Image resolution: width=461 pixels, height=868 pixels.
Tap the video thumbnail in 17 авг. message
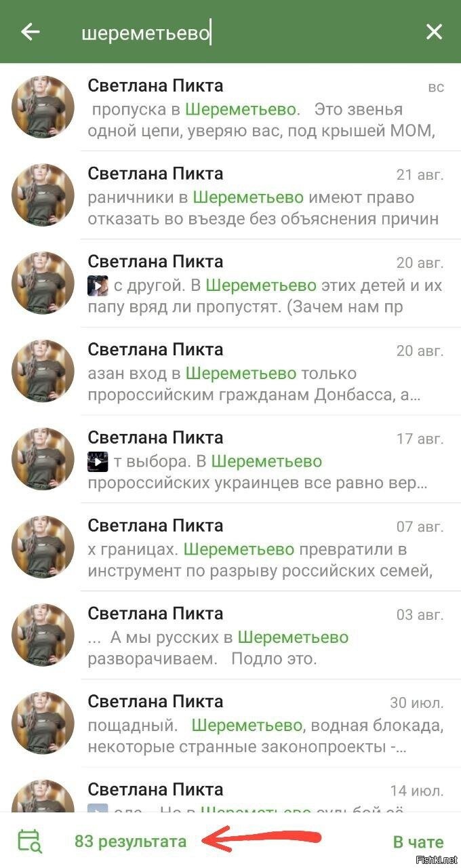[x=98, y=462]
